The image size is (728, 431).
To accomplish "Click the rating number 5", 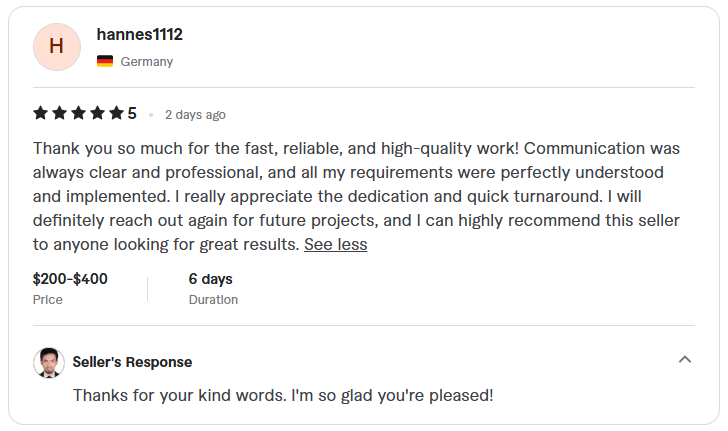I will (x=132, y=113).
